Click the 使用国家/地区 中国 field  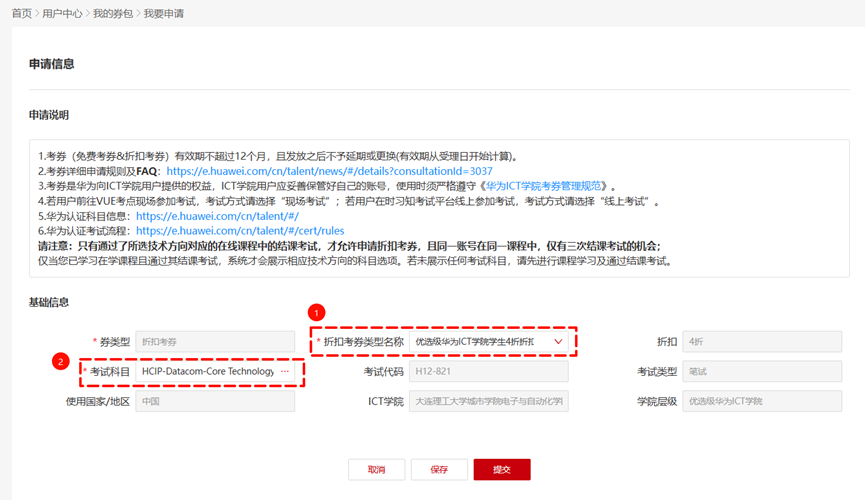(x=215, y=401)
